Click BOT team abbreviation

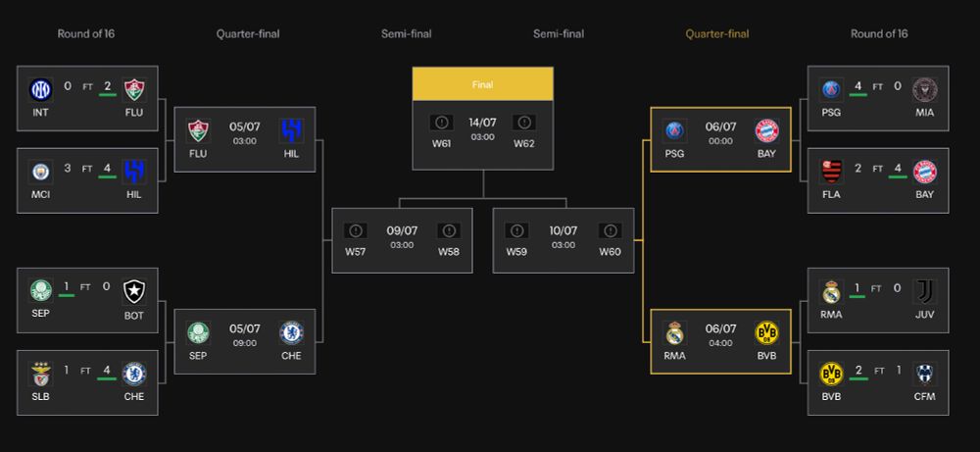[133, 316]
